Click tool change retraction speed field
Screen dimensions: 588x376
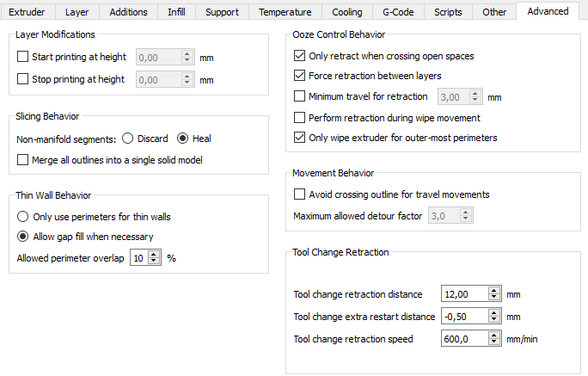point(462,339)
